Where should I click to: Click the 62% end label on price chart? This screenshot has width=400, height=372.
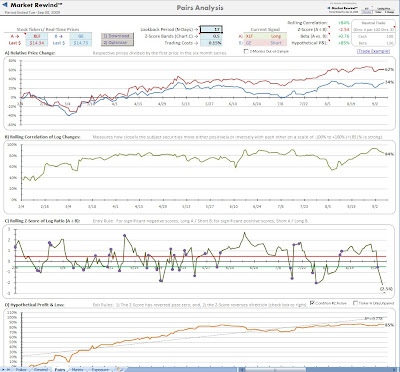pyautogui.click(x=389, y=70)
